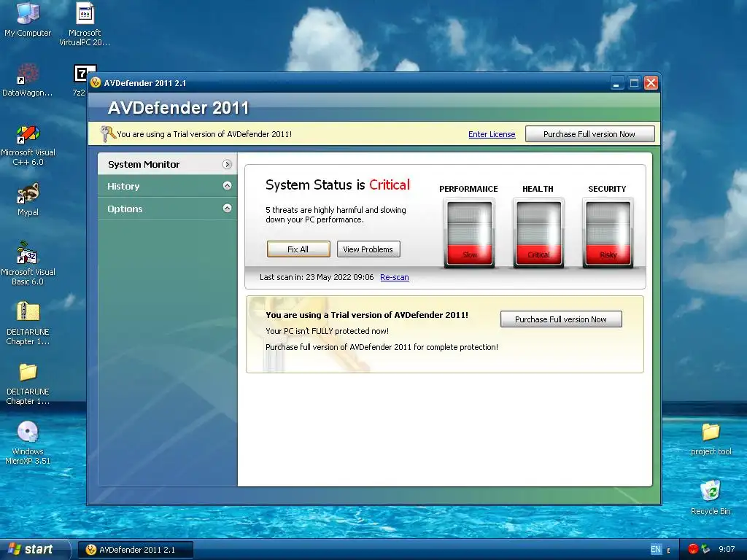747x560 pixels.
Task: Click the System Monitor arrow chevron
Action: [x=228, y=164]
